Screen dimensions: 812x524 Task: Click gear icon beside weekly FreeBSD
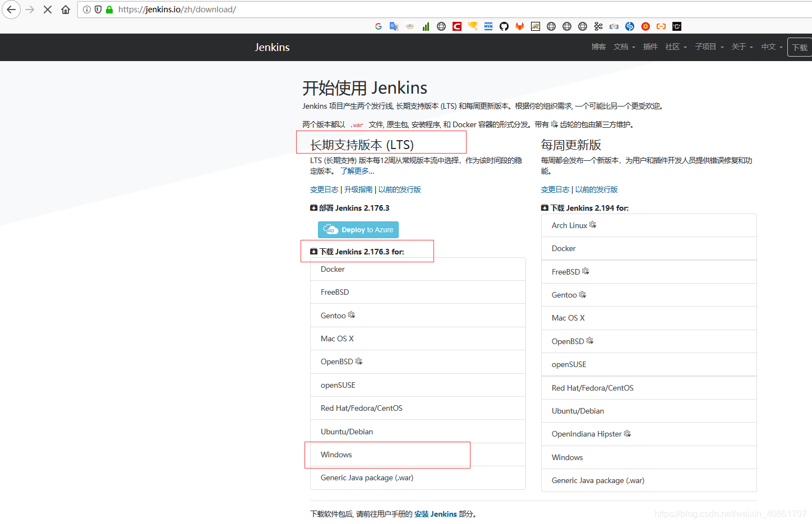pyautogui.click(x=586, y=271)
